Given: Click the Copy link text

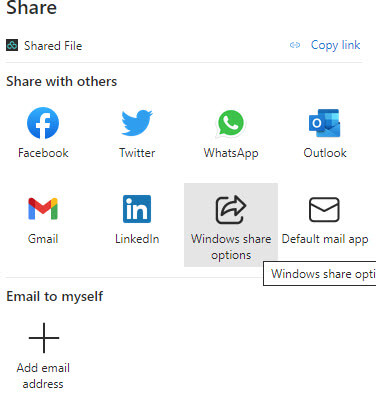Looking at the screenshot, I should pyautogui.click(x=335, y=45).
